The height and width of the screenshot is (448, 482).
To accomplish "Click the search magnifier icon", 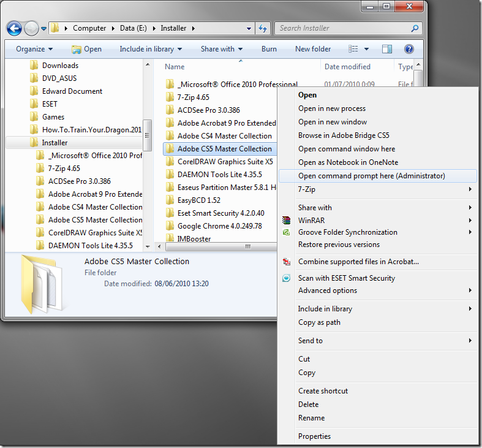I will click(415, 28).
